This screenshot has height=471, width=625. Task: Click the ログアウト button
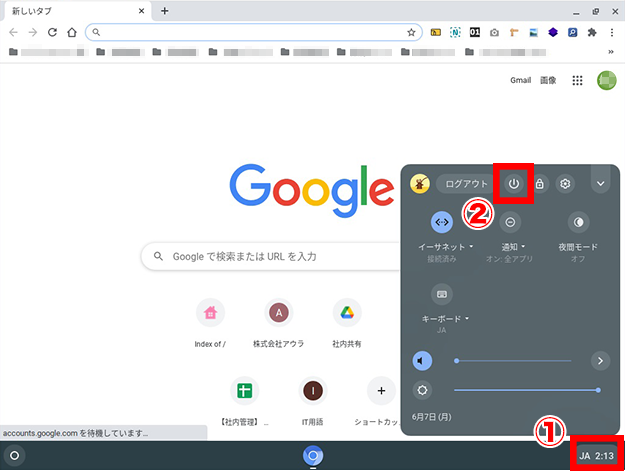click(x=466, y=184)
